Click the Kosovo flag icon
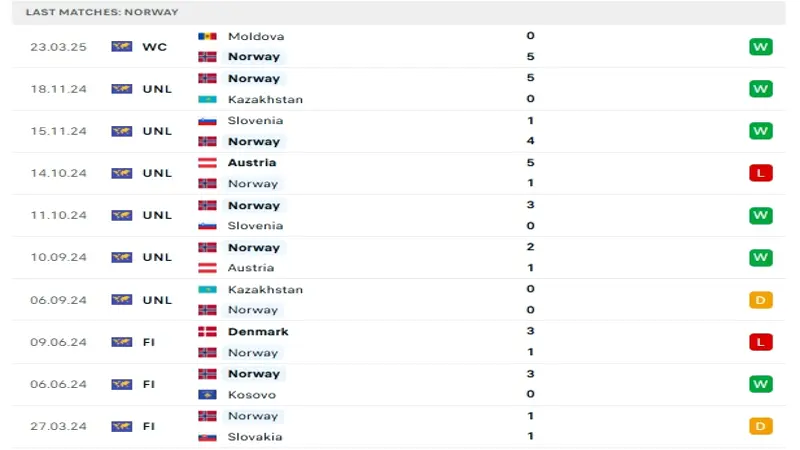The width and height of the screenshot is (800, 450). click(207, 395)
